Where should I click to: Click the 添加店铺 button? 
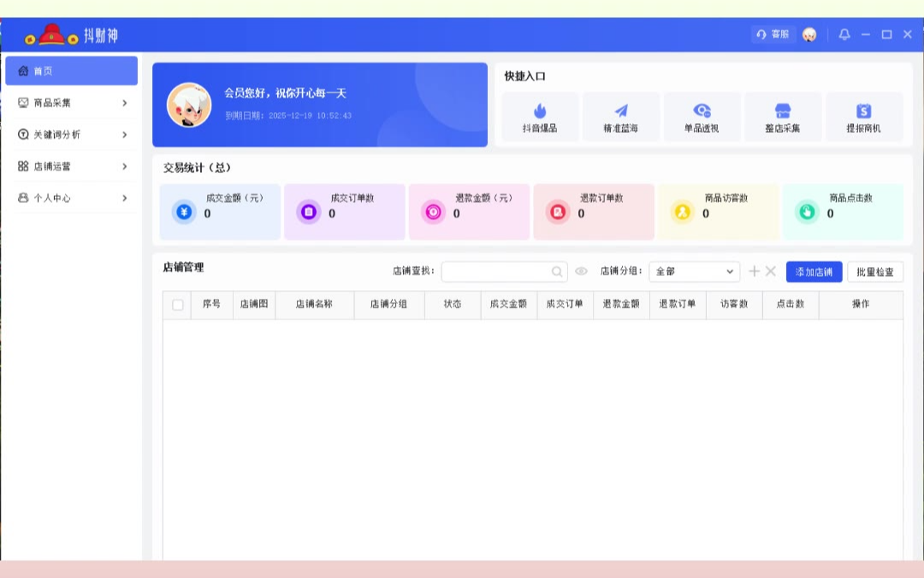814,271
